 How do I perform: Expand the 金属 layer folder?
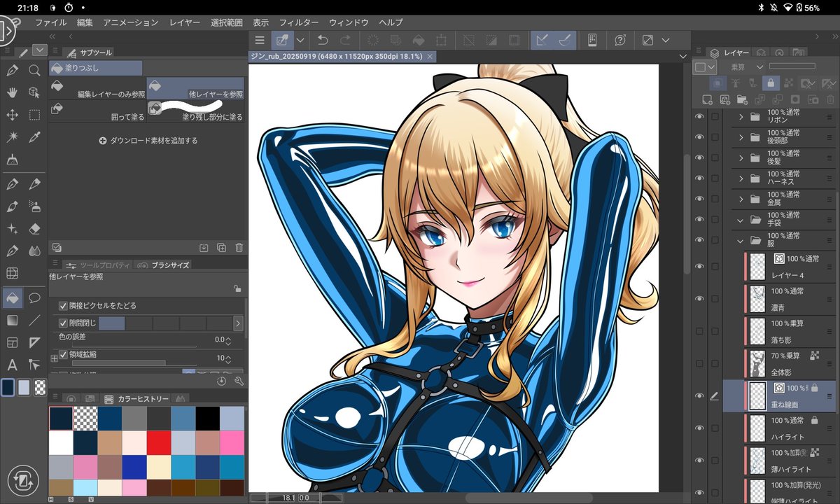tap(741, 199)
